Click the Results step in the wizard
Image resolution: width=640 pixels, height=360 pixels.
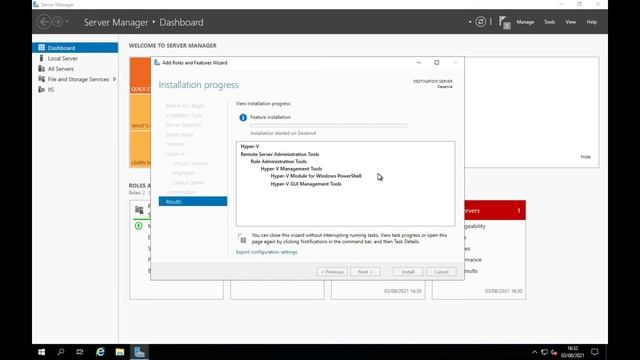(x=193, y=202)
